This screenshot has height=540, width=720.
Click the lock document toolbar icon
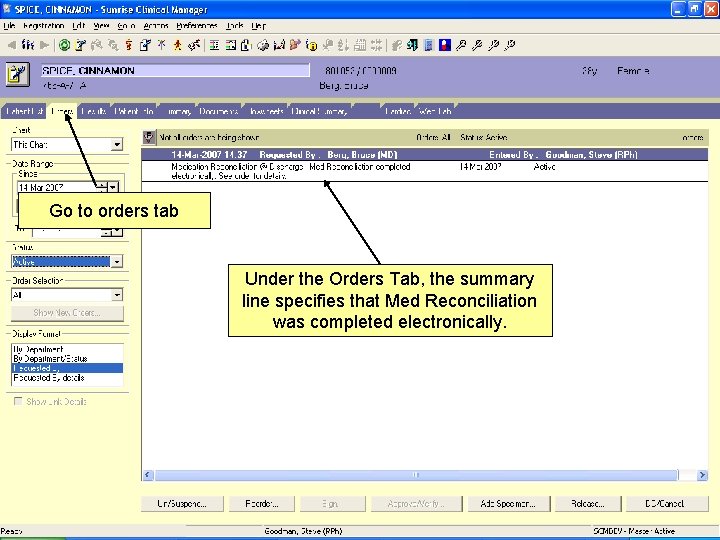(246, 45)
